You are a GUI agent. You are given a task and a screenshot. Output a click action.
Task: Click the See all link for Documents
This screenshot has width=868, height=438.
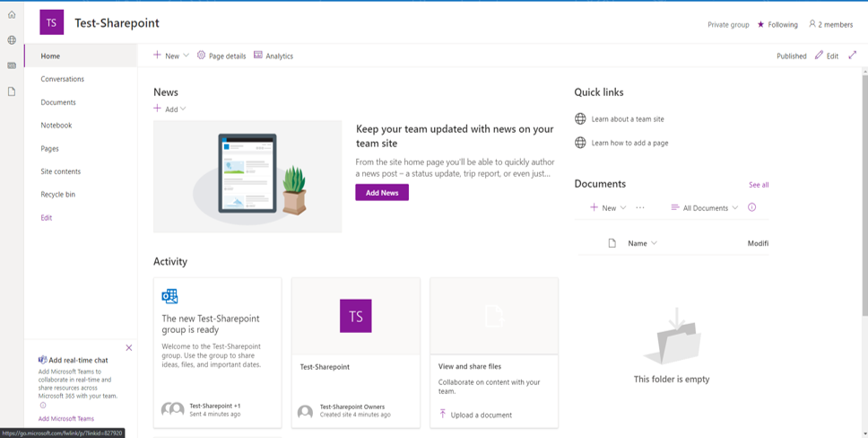coord(759,185)
